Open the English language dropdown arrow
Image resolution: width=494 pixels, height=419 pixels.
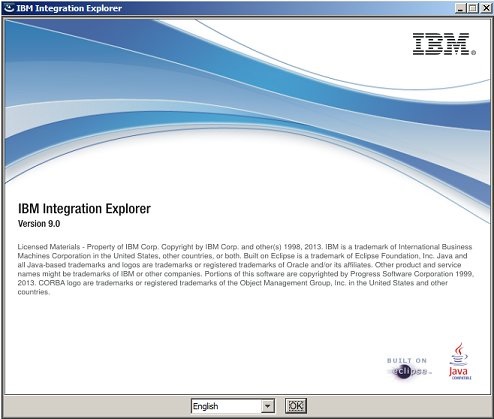[x=267, y=406]
